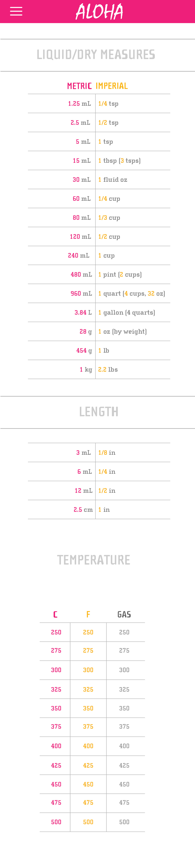Image resolution: width=195 pixels, height=868 pixels.
Task: Click 1 quart (4 cups, 32 oz) entry
Action: [132, 293]
